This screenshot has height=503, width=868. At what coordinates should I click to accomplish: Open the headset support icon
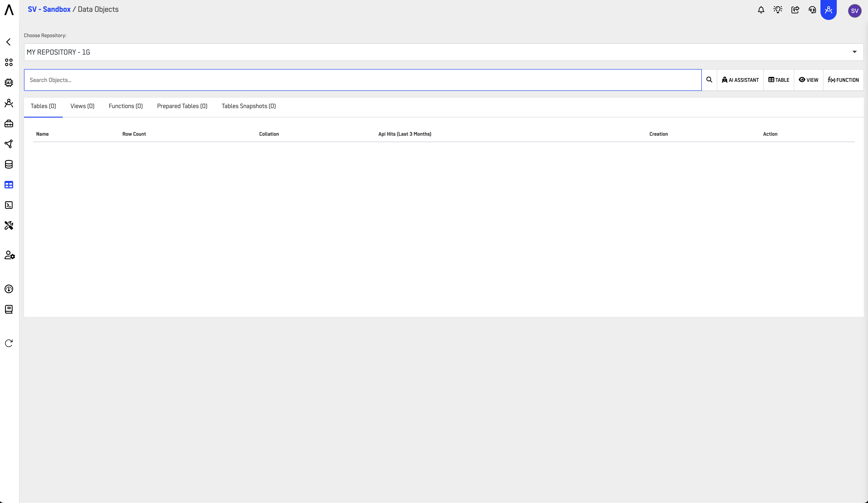[812, 10]
